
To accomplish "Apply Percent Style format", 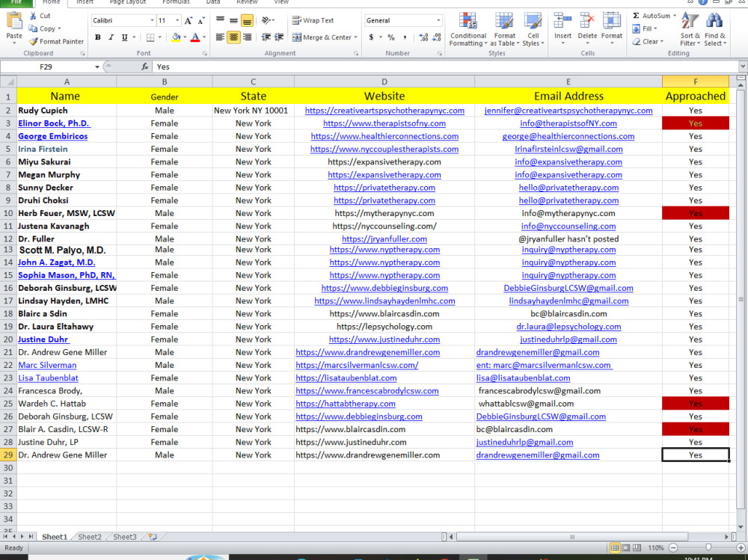I will (391, 37).
